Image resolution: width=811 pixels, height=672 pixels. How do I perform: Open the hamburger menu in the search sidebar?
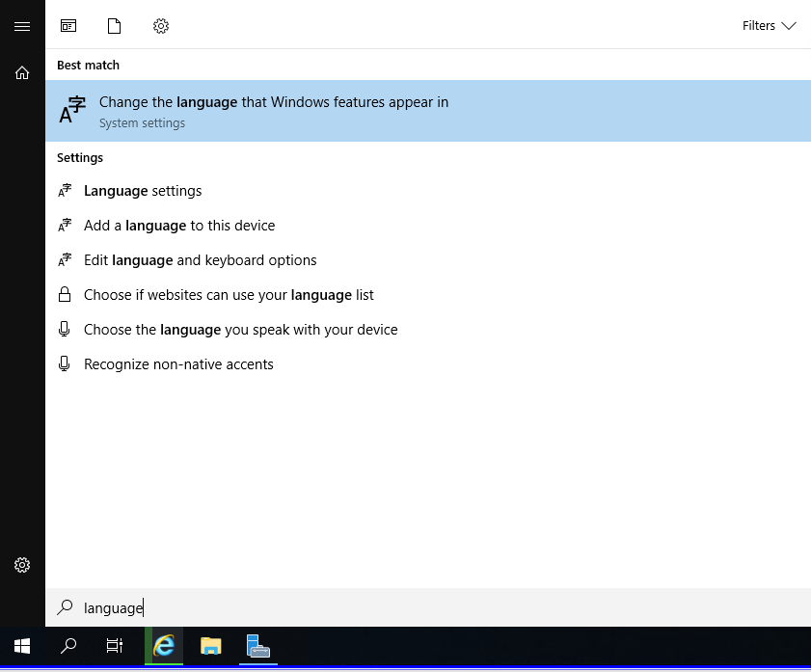(22, 26)
